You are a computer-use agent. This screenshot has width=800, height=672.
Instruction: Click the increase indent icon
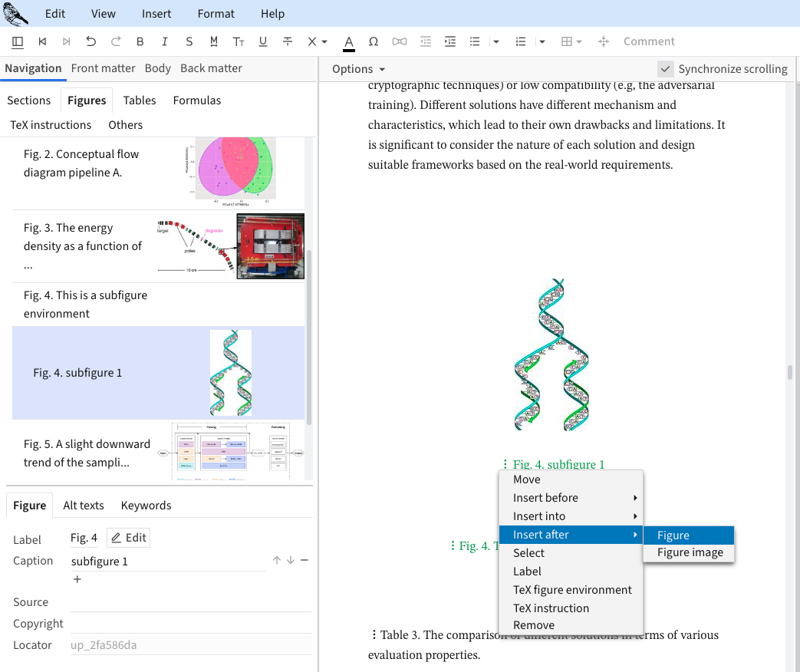pyautogui.click(x=450, y=41)
